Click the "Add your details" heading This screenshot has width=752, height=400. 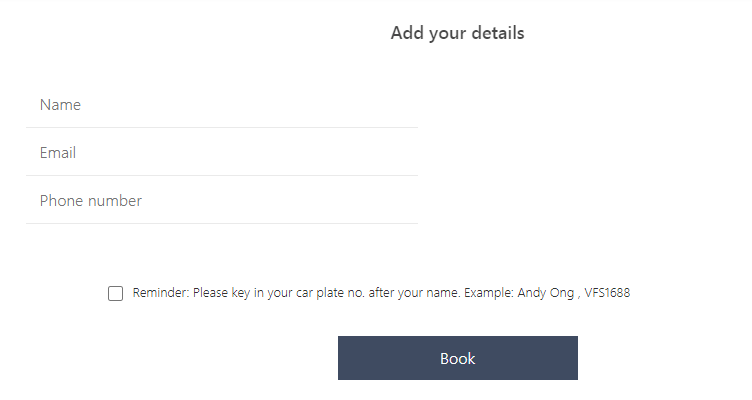tap(457, 33)
